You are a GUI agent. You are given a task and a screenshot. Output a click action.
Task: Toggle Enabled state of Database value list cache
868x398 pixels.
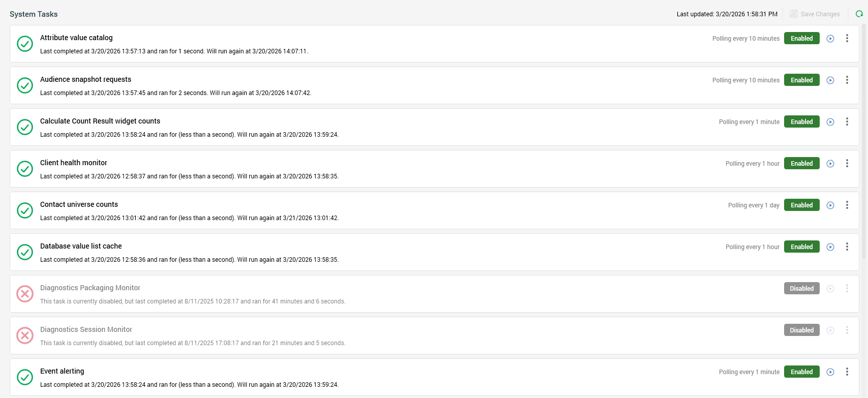pos(802,247)
